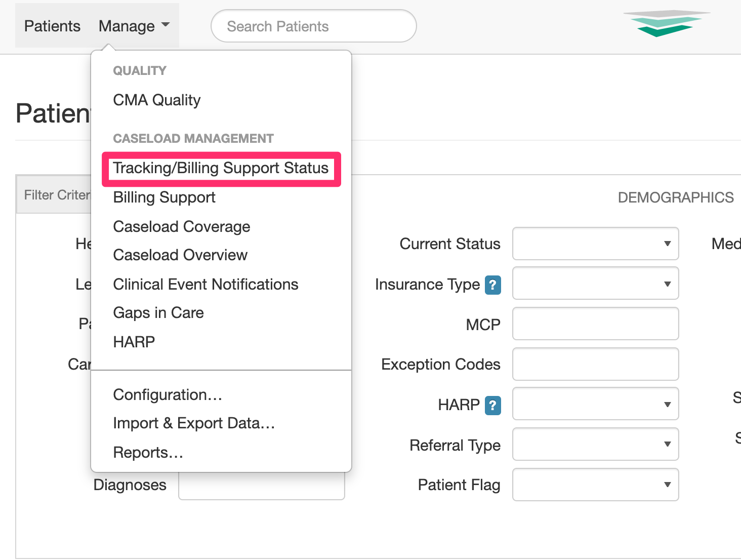
Task: Open the Insurance Type dropdown
Action: [x=595, y=284]
